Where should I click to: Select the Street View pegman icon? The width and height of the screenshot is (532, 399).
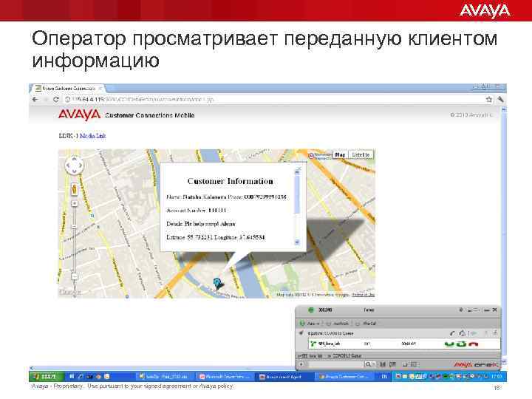pos(74,189)
